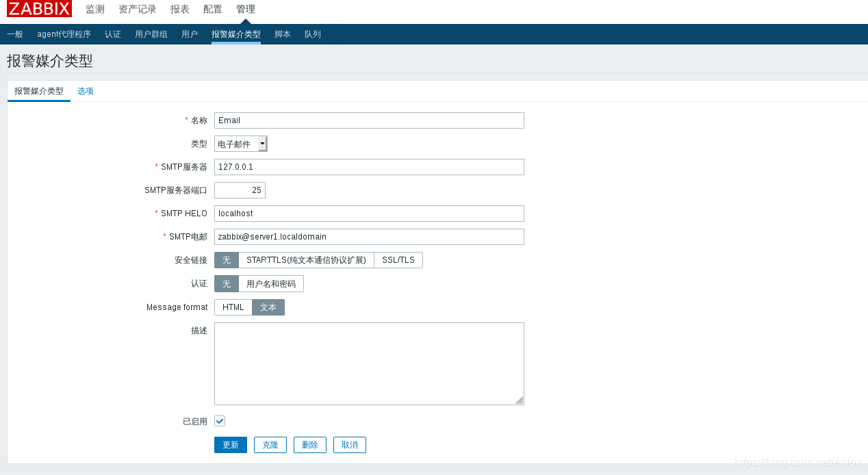Select 用户名和密码 authentication
The width and height of the screenshot is (868, 475).
[x=271, y=284]
